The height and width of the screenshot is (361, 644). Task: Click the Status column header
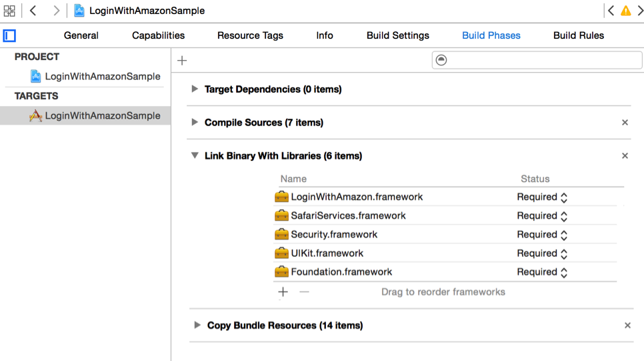tap(535, 179)
